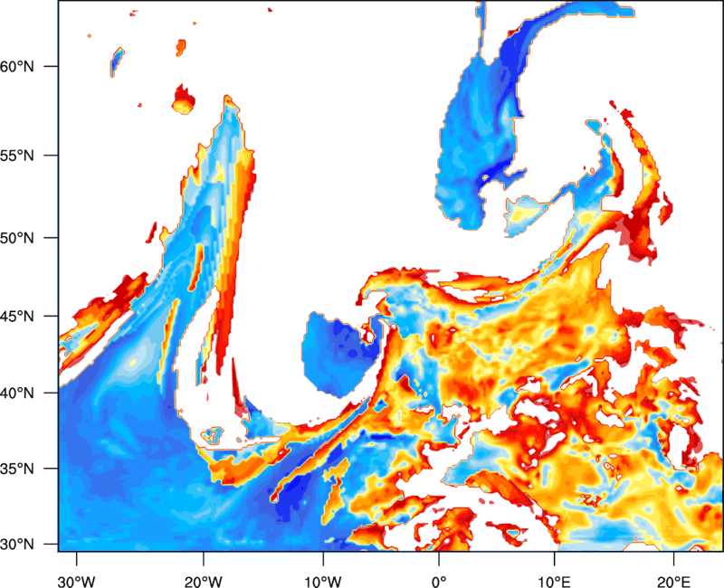Click the isolated blue patch near 43°N 8°W
The width and height of the screenshot is (724, 588).
pyautogui.click(x=339, y=355)
